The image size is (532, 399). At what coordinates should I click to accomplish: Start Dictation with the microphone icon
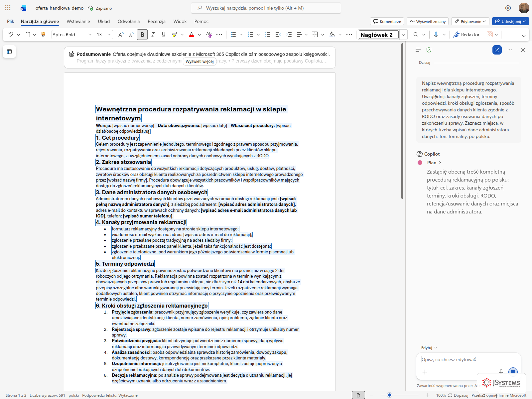(x=436, y=35)
